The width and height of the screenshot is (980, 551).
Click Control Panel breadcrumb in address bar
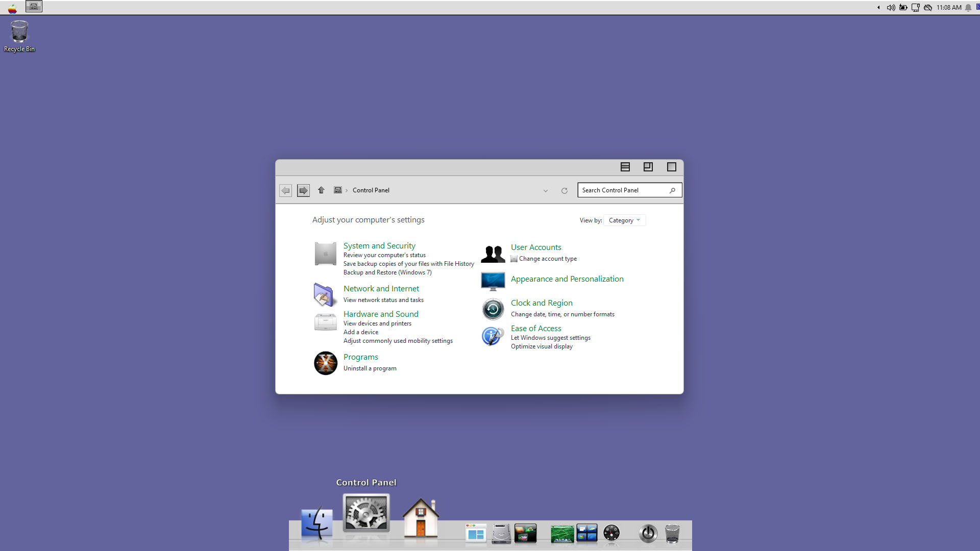[x=371, y=190]
